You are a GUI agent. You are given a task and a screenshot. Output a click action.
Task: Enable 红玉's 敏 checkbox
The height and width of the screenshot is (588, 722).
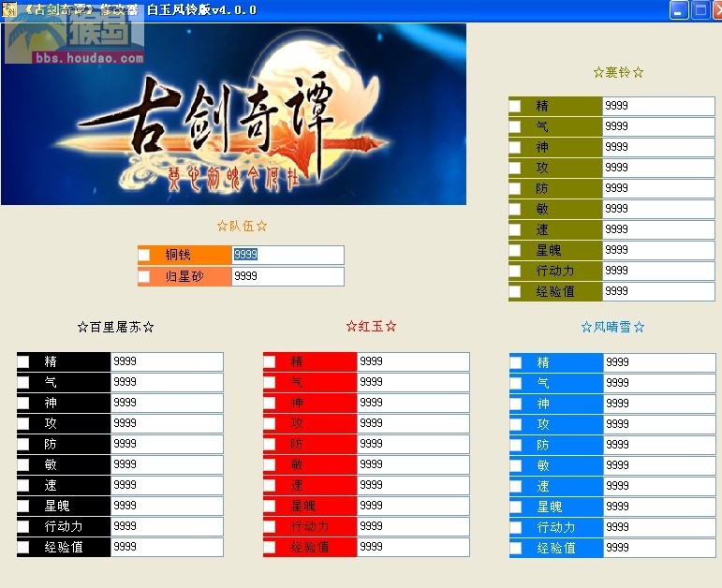270,464
